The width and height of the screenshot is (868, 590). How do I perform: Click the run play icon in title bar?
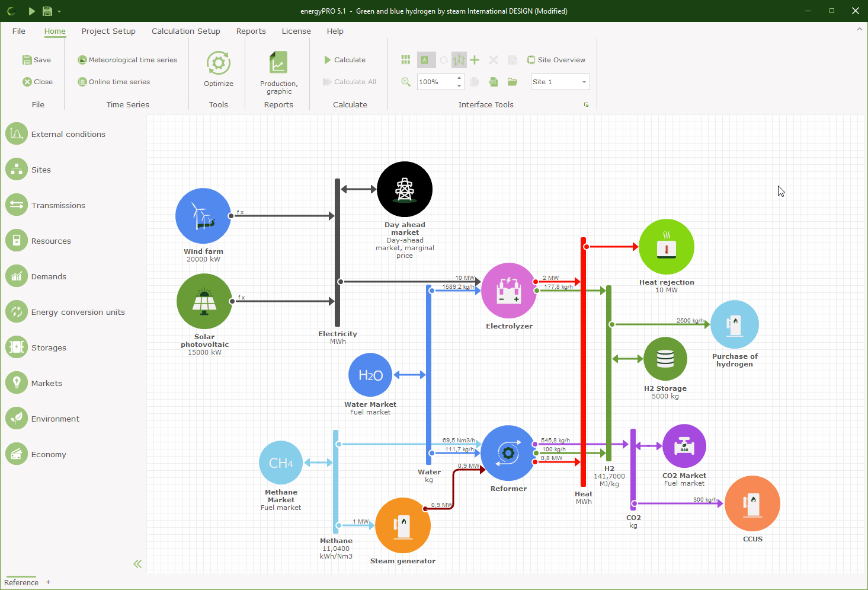coord(31,11)
